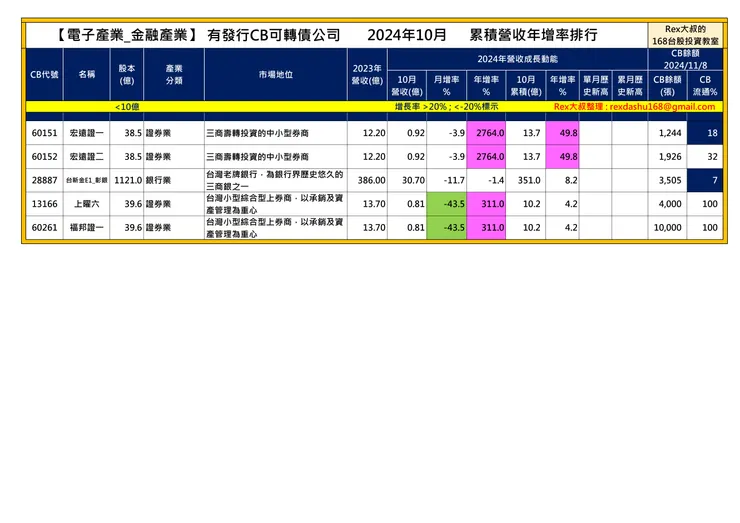Click the 10月累積(億) column header
The height and width of the screenshot is (523, 740).
[x=526, y=85]
